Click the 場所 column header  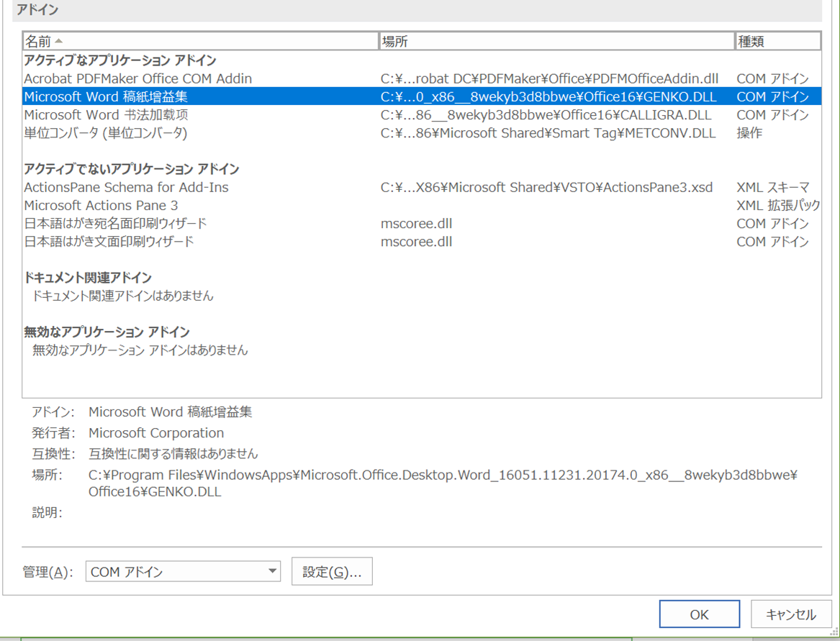click(557, 41)
